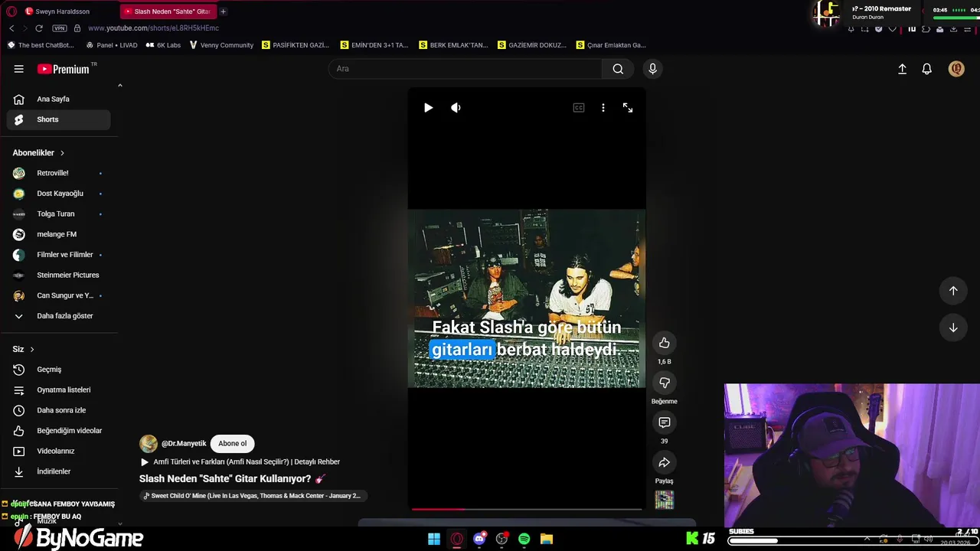This screenshot has width=980, height=551.
Task: Open Filmler ve Filimler channel
Action: click(58, 255)
